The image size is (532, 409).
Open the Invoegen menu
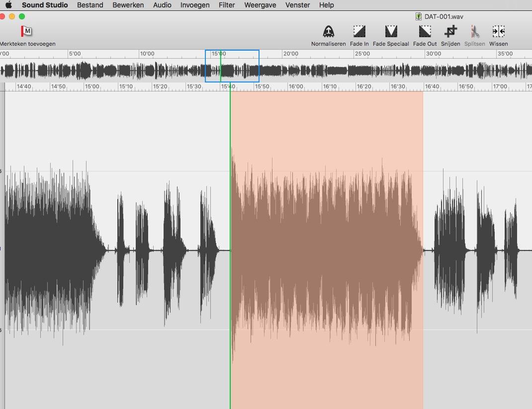195,5
